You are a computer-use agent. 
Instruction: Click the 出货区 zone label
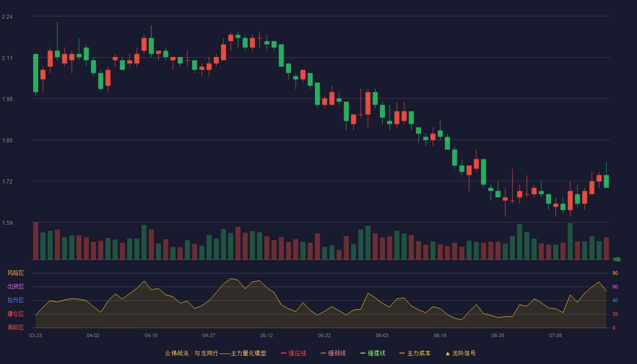[x=15, y=287]
